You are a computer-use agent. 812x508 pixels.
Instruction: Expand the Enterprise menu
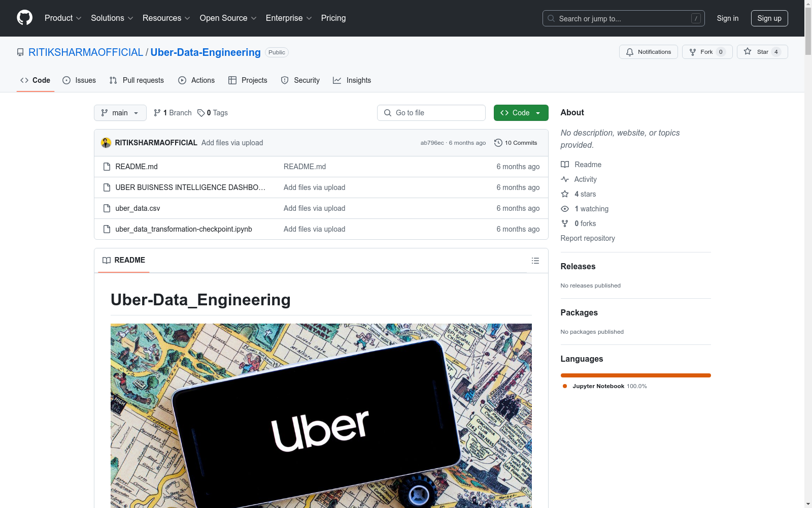289,18
